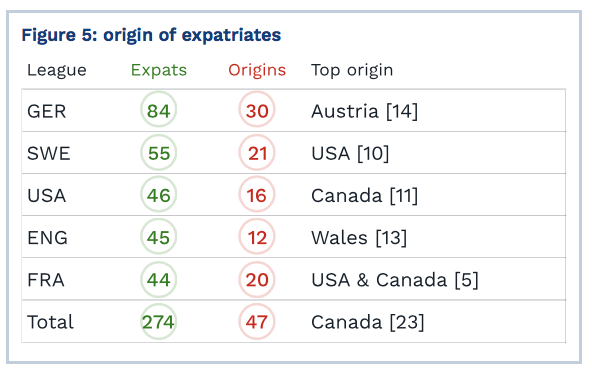592x372 pixels.
Task: Select the green 55 circle for SWE
Action: click(x=159, y=153)
